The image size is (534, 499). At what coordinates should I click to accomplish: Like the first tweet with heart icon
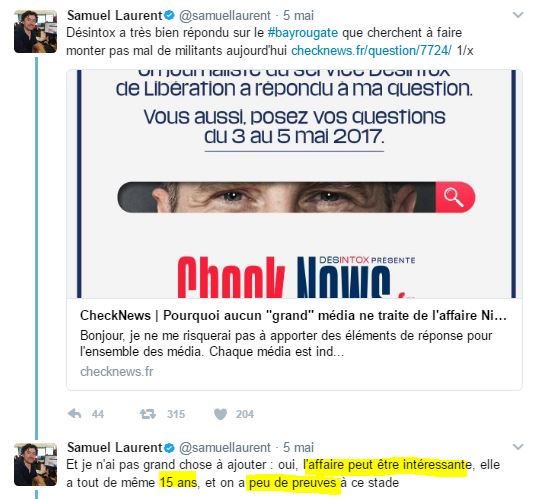click(220, 414)
